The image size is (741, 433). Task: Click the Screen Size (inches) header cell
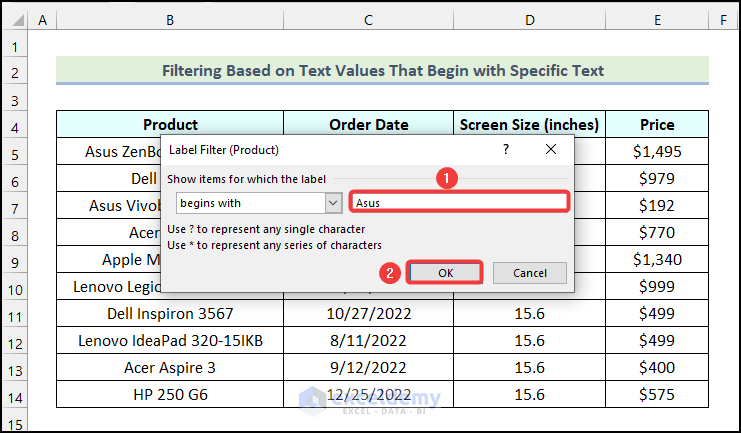pos(529,125)
